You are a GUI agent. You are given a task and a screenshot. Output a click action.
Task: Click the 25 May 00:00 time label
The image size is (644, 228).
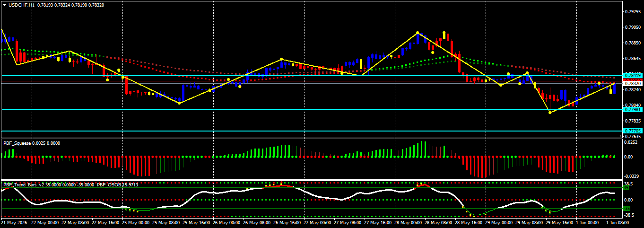pyautogui.click(x=136, y=222)
